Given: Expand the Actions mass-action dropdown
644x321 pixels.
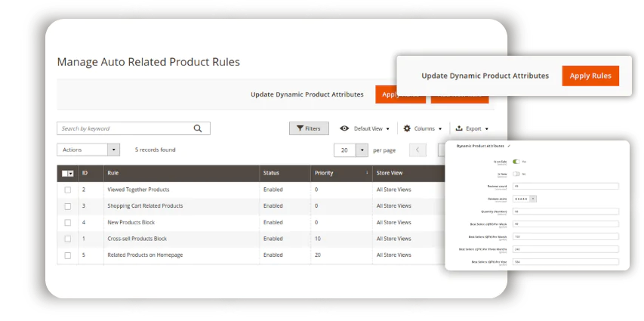Looking at the screenshot, I should [x=88, y=150].
